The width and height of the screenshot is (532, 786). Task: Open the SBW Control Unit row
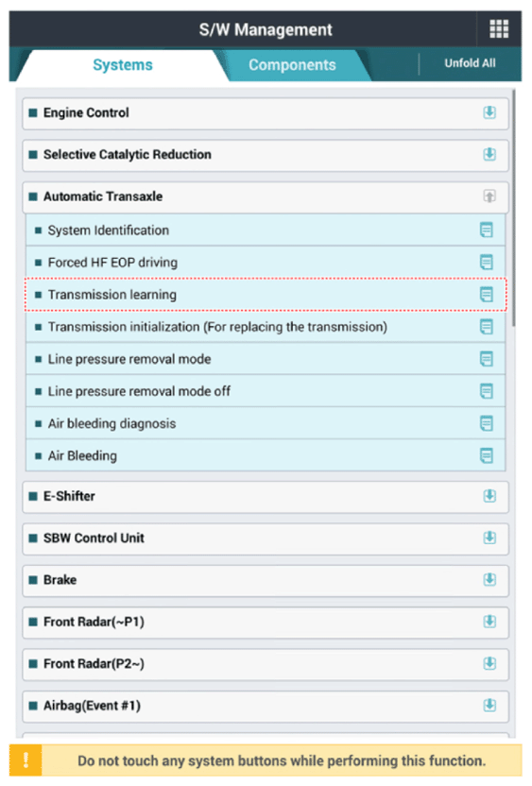[266, 538]
